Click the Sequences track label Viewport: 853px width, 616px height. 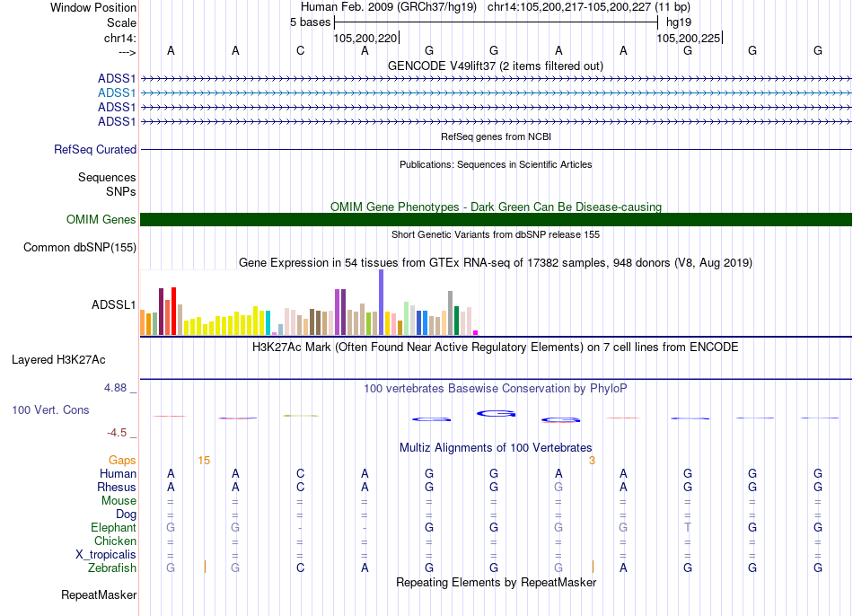point(107,178)
